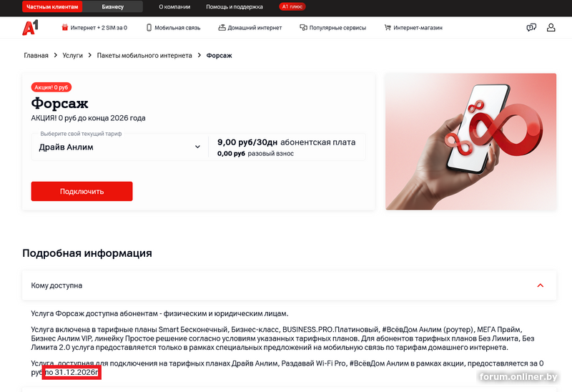Open Помощь и поддержка menu

point(235,6)
